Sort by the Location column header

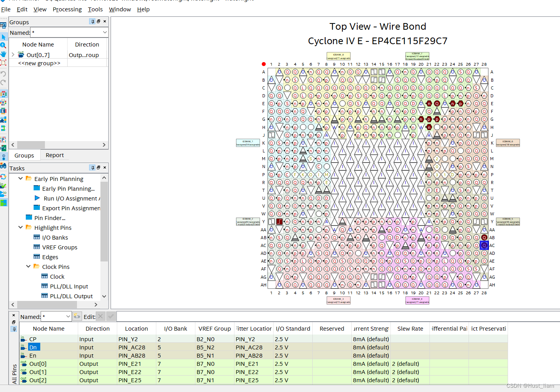(x=136, y=329)
